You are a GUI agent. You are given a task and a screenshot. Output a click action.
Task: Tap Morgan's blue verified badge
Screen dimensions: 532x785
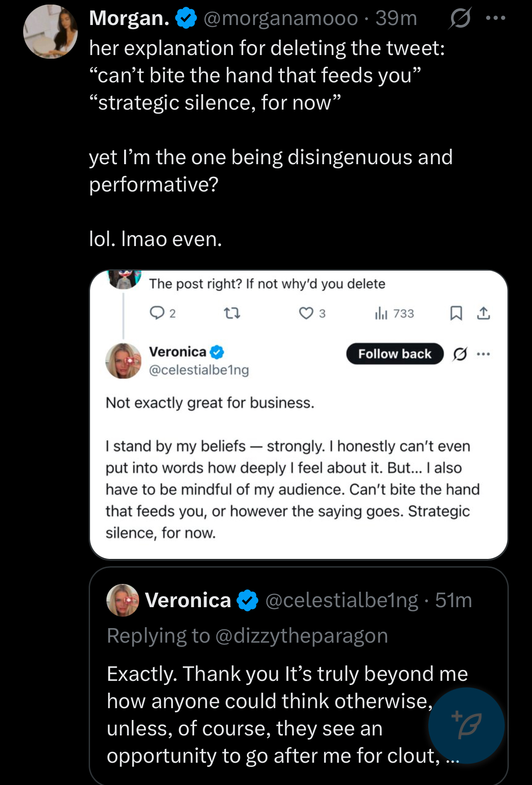coord(186,18)
